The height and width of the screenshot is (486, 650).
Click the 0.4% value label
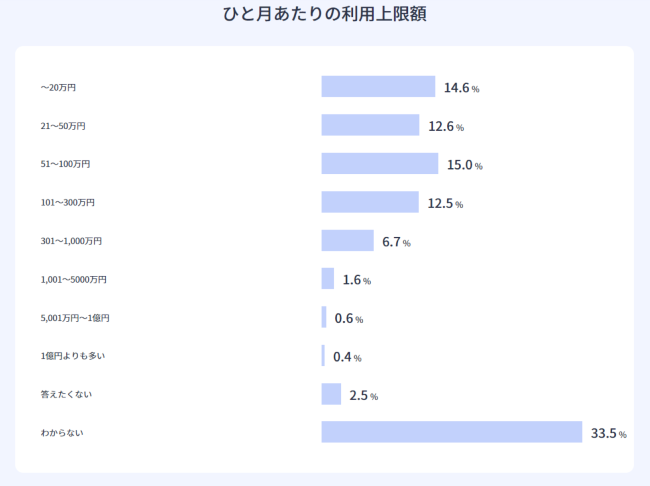347,357
